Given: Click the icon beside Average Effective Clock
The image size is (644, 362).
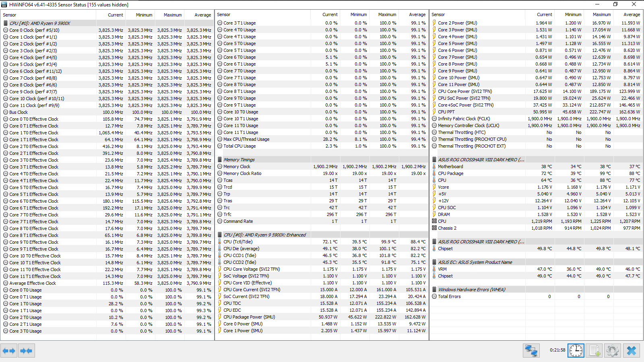Looking at the screenshot, I should [6, 283].
